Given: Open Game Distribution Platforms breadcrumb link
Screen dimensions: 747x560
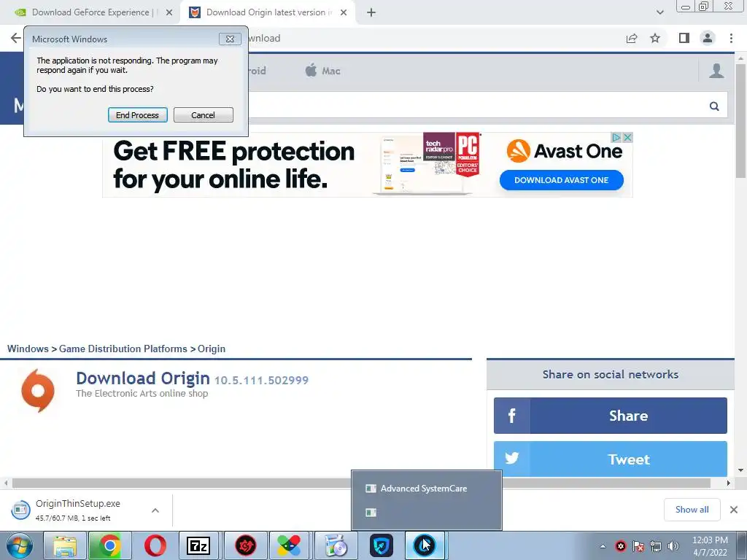Looking at the screenshot, I should [x=123, y=349].
